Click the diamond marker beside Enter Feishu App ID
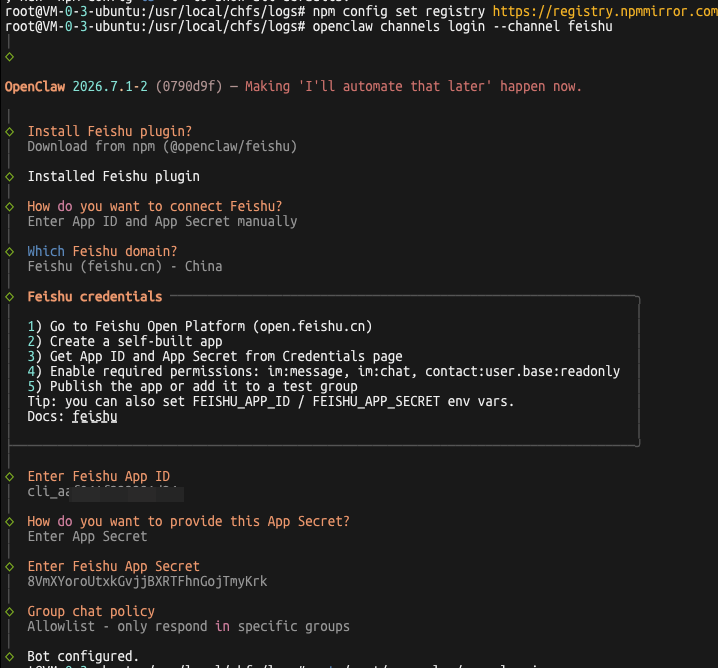The height and width of the screenshot is (668, 718). click(10, 477)
